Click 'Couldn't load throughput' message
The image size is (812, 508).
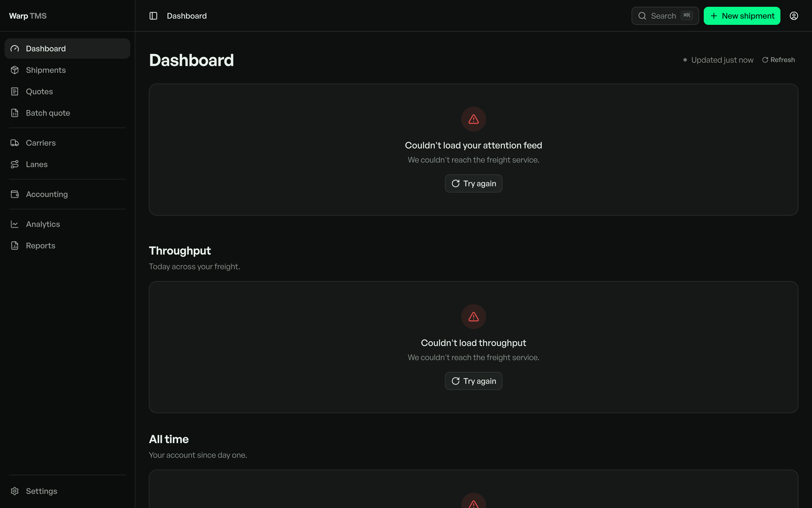(x=473, y=343)
